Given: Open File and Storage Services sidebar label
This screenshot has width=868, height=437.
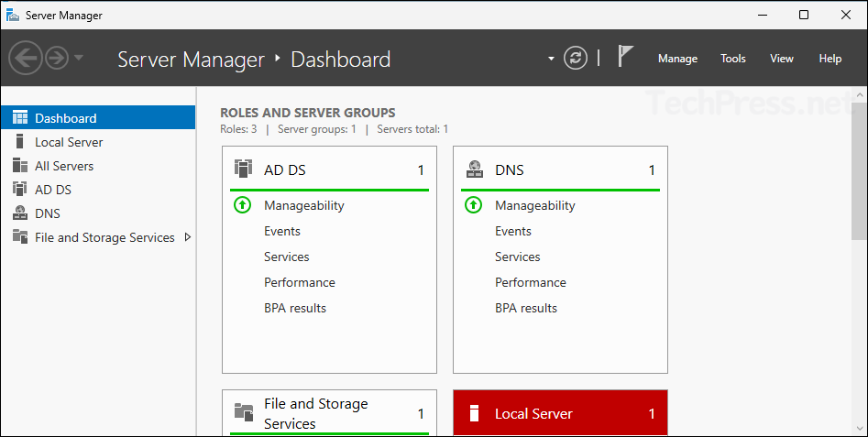Looking at the screenshot, I should 104,238.
